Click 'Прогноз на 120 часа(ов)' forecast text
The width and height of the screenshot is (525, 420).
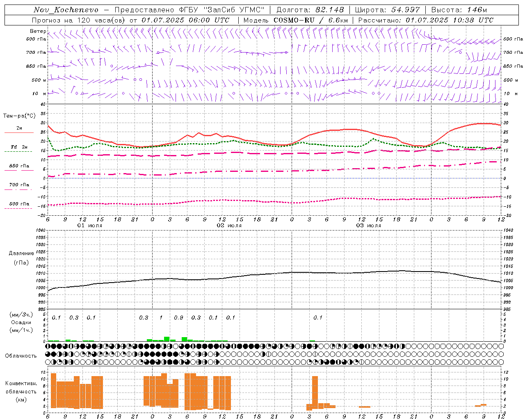79,20
